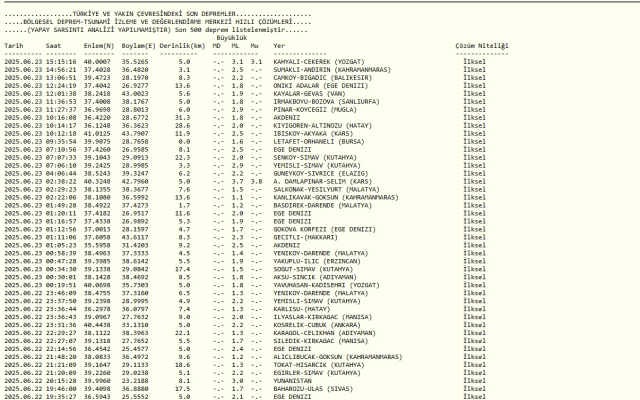
Task: Click the Büyüklük heading text
Action: click(232, 37)
